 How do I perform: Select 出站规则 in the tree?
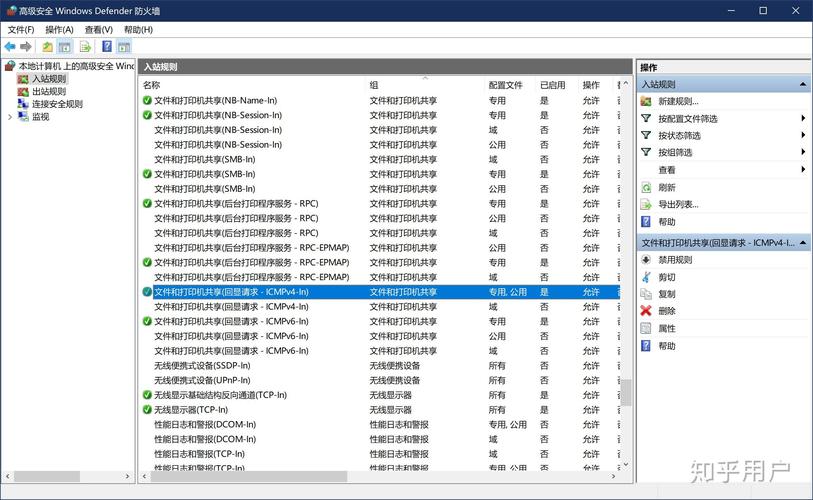click(49, 91)
